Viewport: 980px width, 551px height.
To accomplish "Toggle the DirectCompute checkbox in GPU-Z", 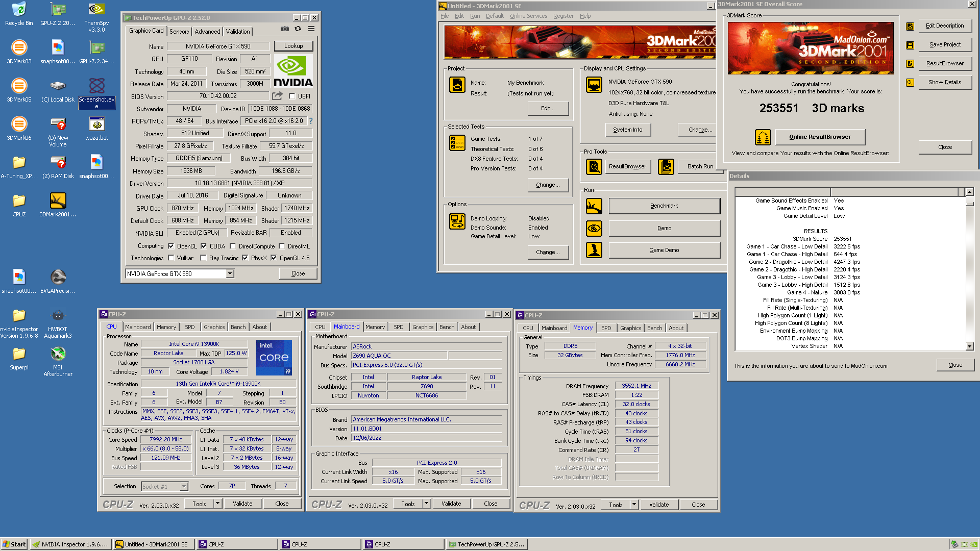I will tap(232, 246).
